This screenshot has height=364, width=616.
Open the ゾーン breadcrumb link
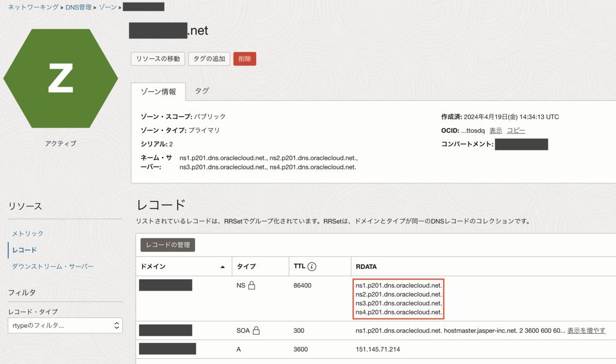click(107, 7)
